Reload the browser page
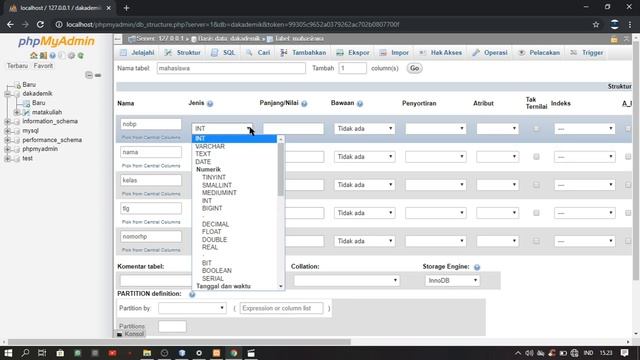Image resolution: width=640 pixels, height=360 pixels. click(x=40, y=24)
